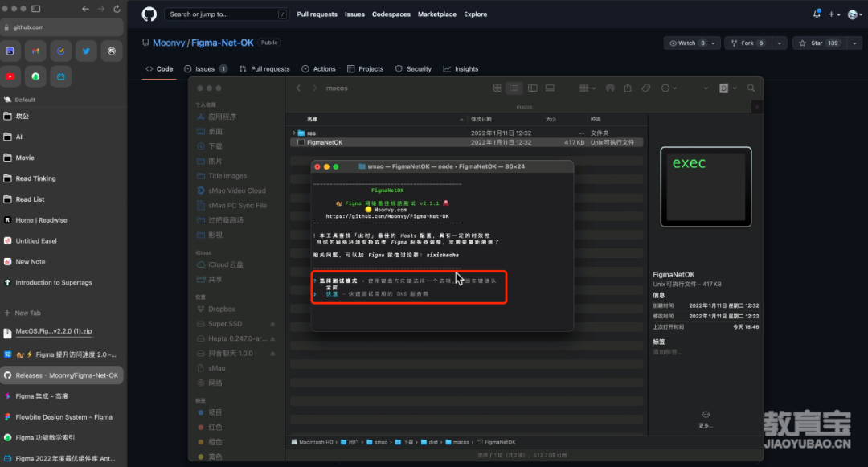Open the Insights tab

[461, 69]
